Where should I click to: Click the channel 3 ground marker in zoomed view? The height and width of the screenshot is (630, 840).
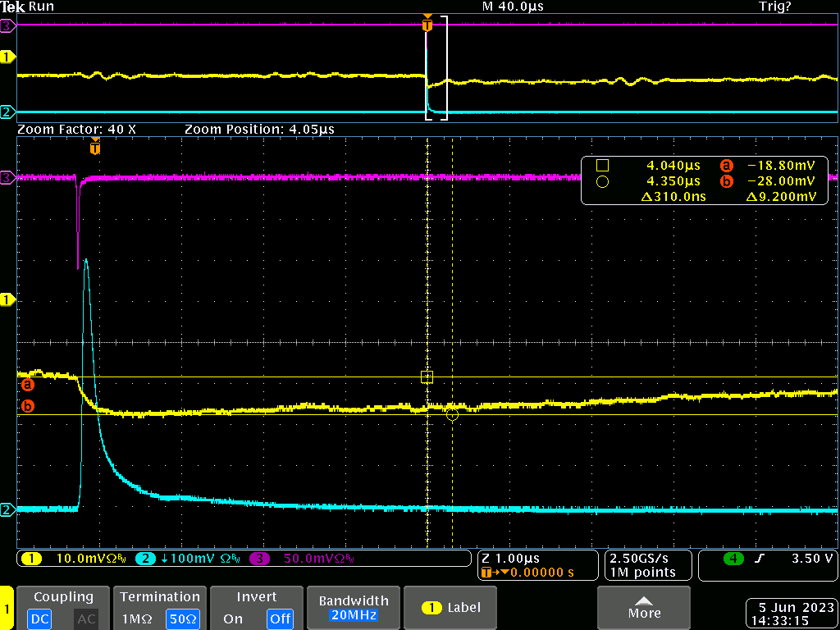[x=8, y=176]
